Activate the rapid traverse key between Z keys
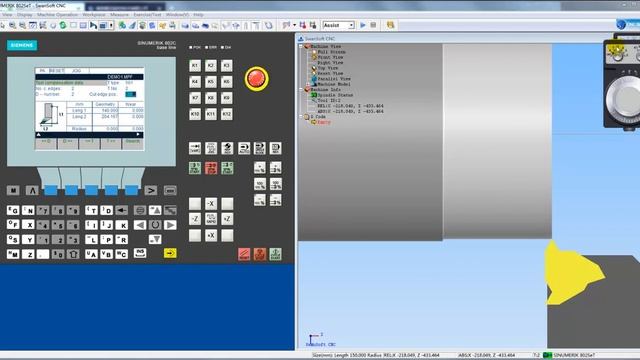 point(211,219)
